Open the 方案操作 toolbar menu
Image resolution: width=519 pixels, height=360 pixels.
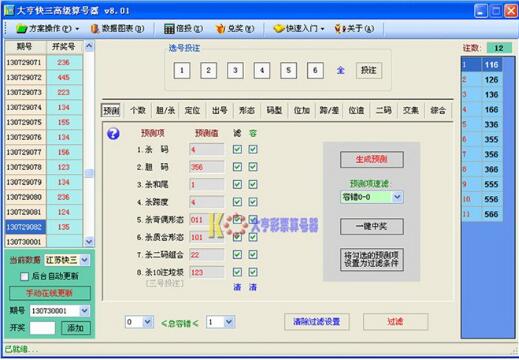click(48, 29)
